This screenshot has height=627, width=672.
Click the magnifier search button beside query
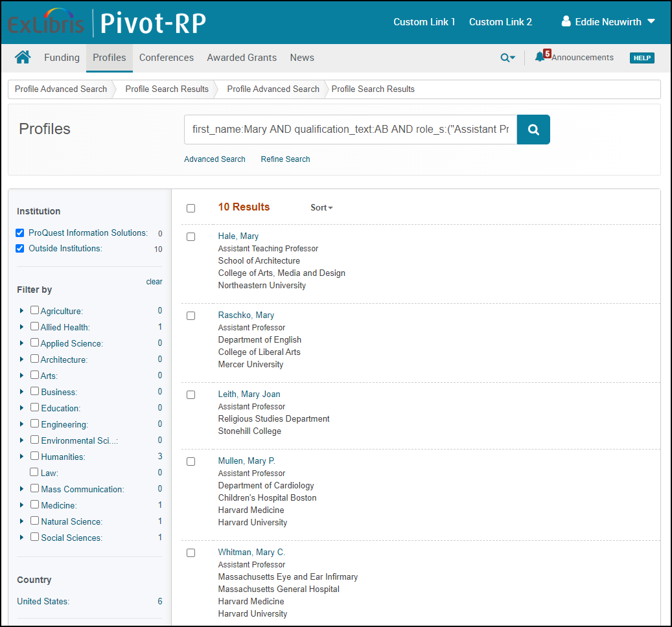pos(533,130)
